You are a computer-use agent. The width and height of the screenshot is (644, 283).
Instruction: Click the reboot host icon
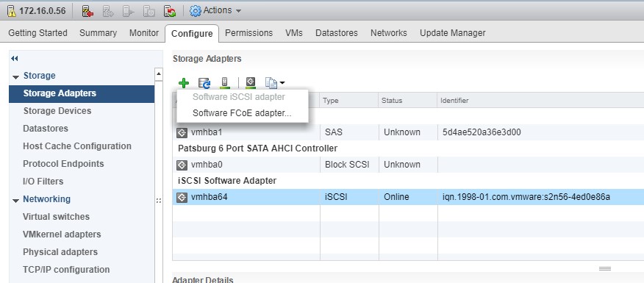169,11
